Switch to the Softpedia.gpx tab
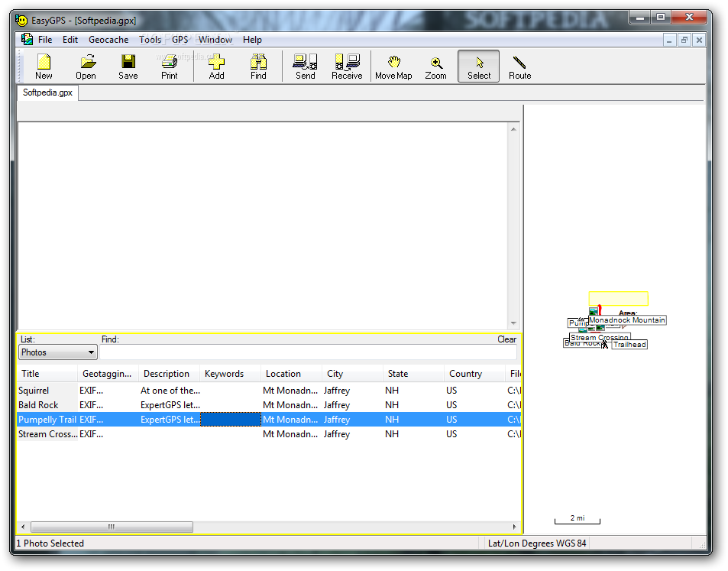This screenshot has height=571, width=728. (48, 92)
